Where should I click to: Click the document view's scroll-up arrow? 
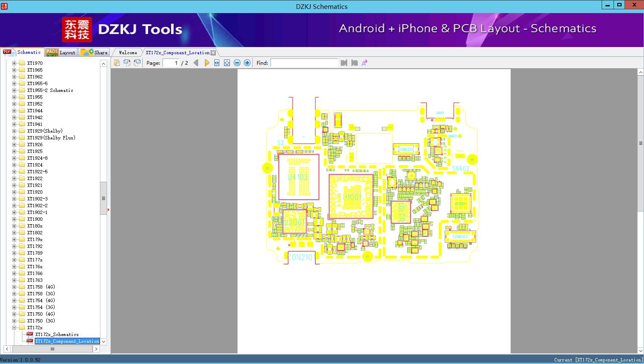641,72
